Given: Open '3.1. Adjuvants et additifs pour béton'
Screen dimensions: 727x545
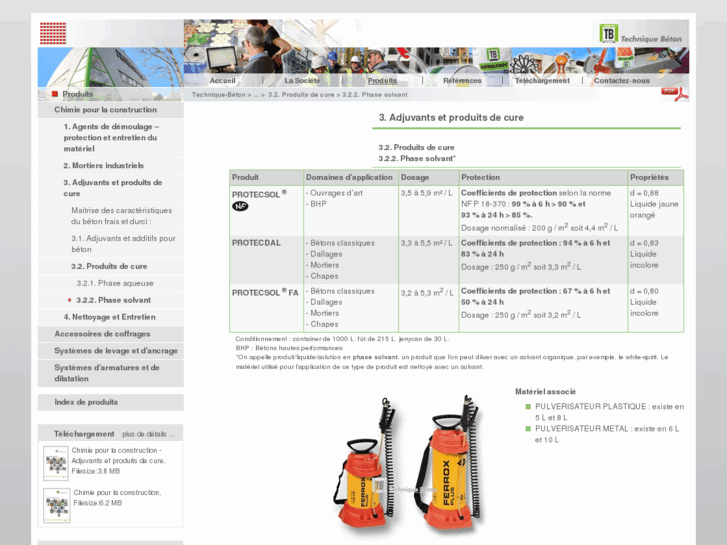Looking at the screenshot, I should 110,244.
